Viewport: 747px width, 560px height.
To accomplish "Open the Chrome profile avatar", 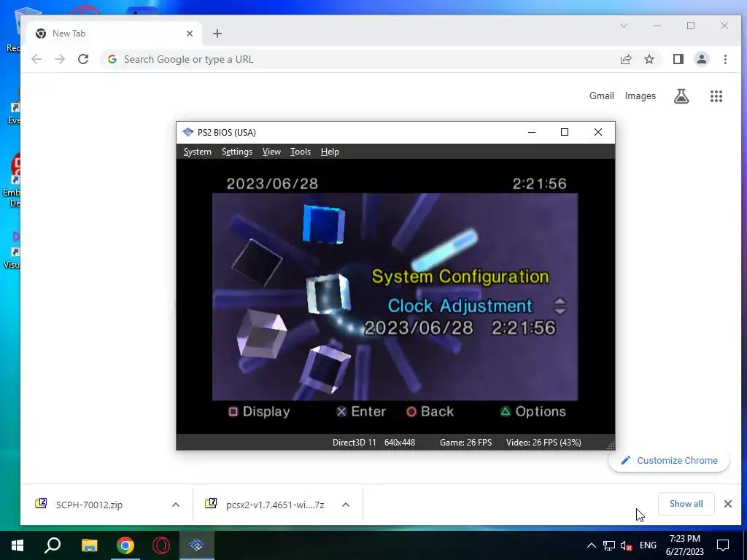I will click(x=702, y=59).
